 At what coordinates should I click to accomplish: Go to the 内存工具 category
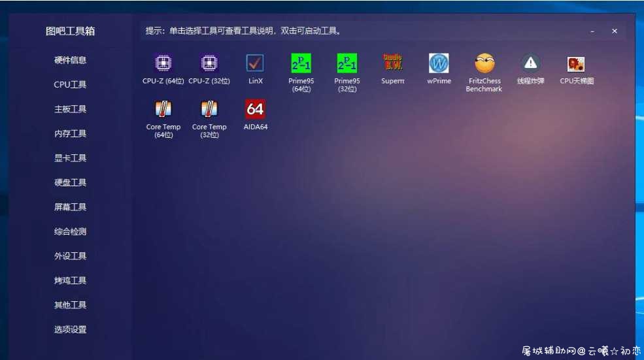point(70,133)
